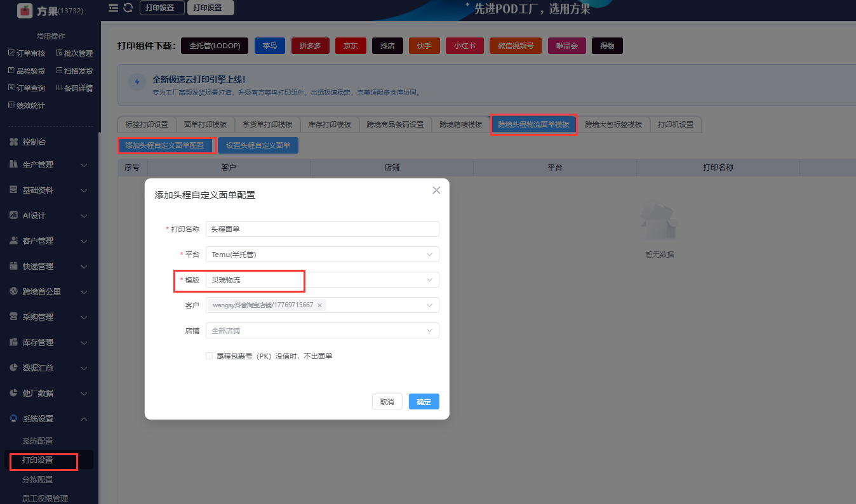Remove the wangsy customer tag

point(319,305)
